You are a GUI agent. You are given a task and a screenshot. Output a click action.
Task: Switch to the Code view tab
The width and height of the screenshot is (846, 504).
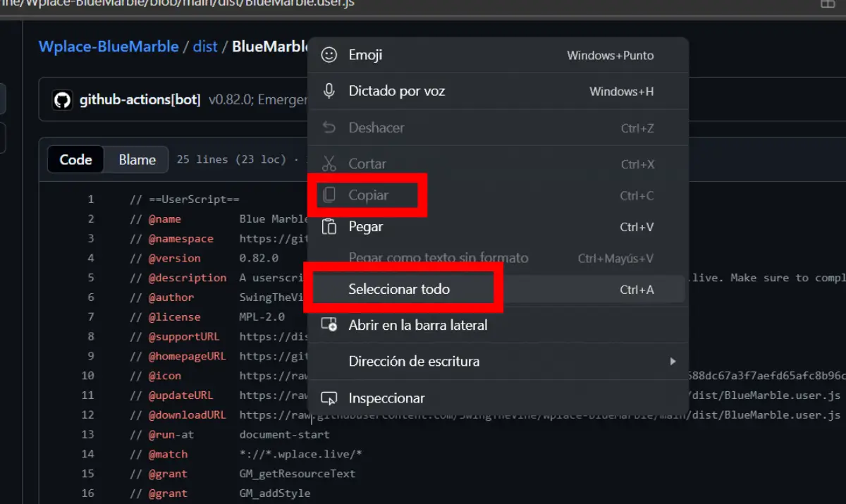(x=75, y=160)
